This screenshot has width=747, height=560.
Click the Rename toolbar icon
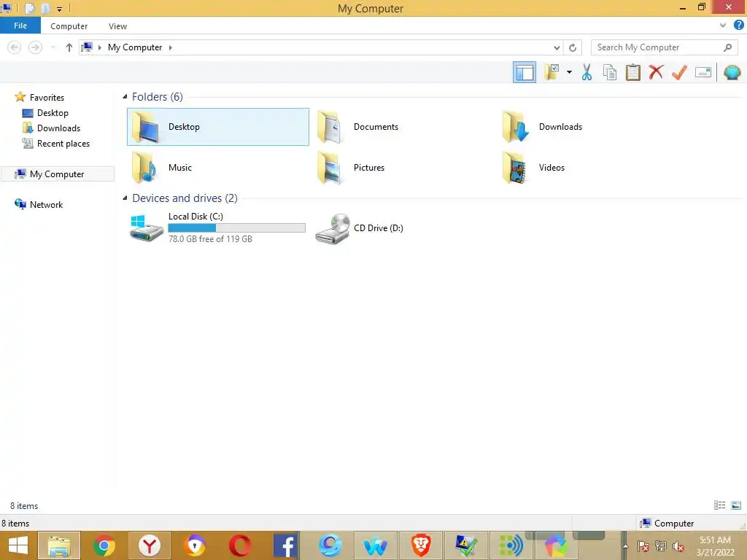703,72
